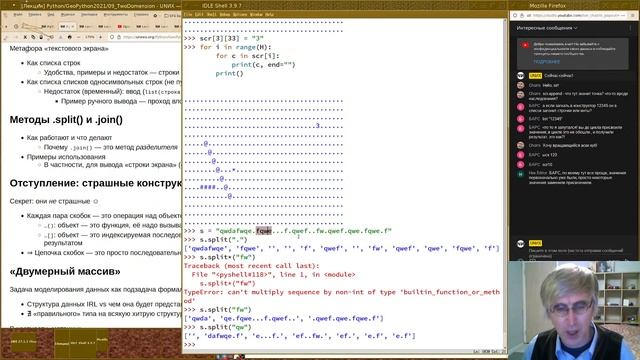Click heading «Двумерный массив»
The height and width of the screenshot is (360, 640).
click(x=65, y=271)
